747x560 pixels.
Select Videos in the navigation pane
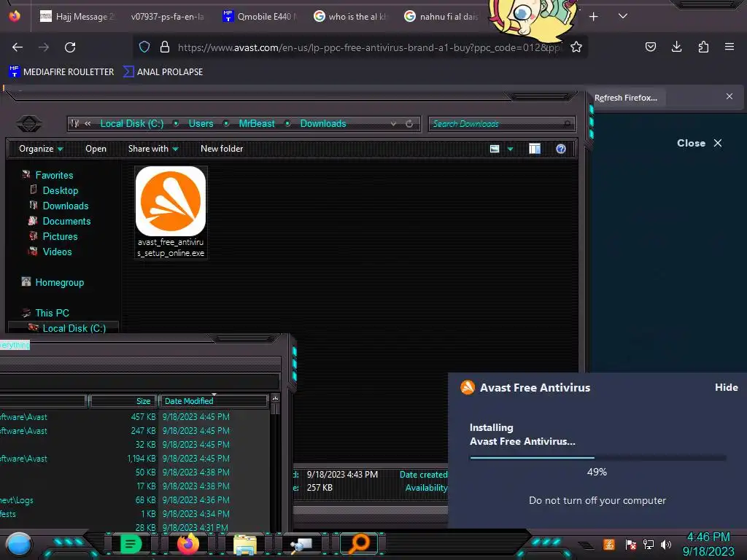click(x=57, y=252)
